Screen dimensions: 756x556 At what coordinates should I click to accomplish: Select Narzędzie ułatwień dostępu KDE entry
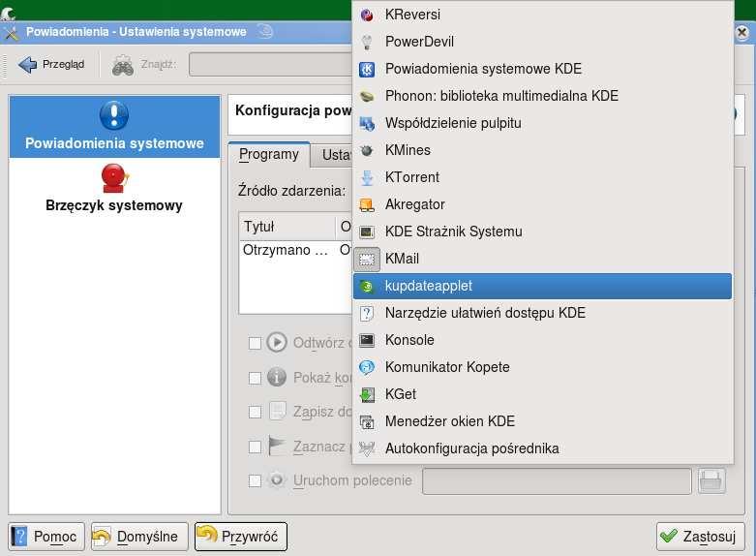(542, 313)
